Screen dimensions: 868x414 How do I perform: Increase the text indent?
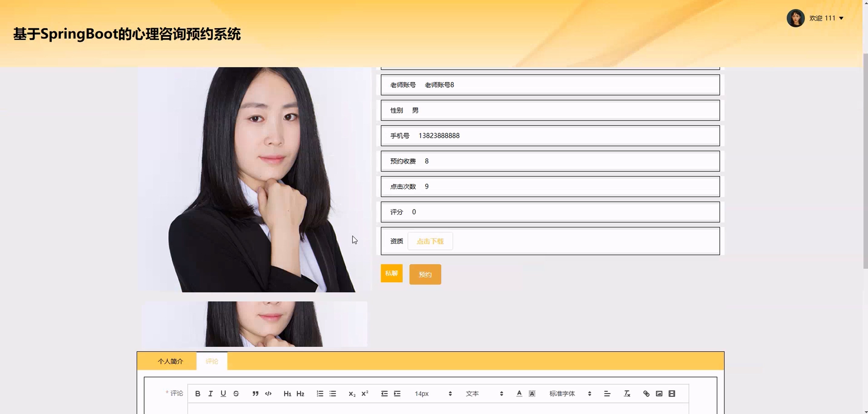coord(397,393)
